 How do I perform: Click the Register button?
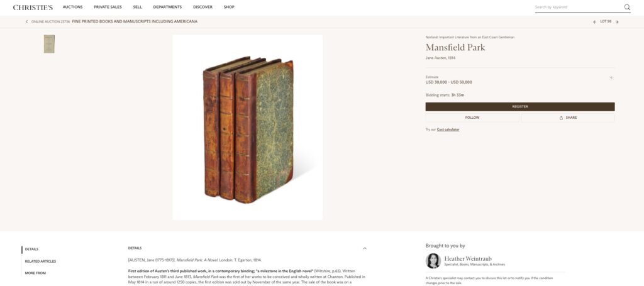coord(520,107)
